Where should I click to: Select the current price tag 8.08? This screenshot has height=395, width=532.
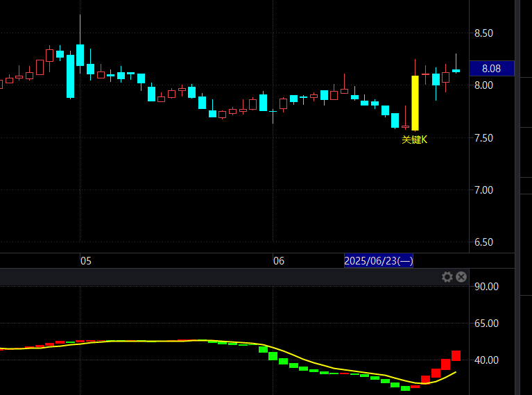pos(491,68)
